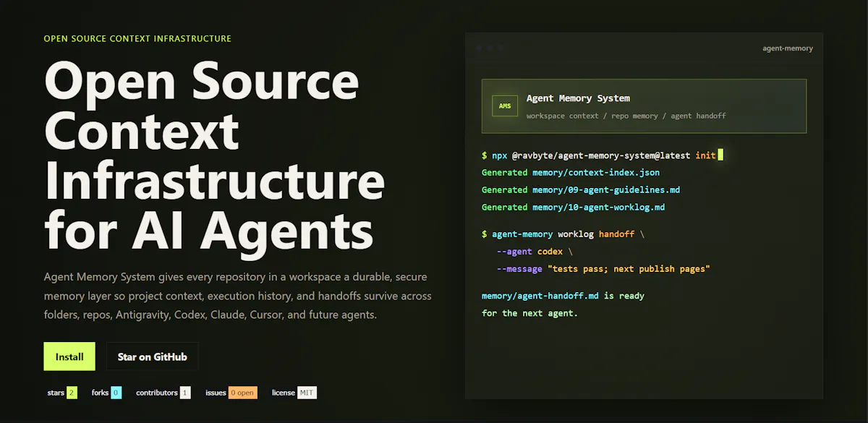Click the 'Open Source Context Infrastructure' main headline
This screenshot has width=868, height=423.
(215, 155)
